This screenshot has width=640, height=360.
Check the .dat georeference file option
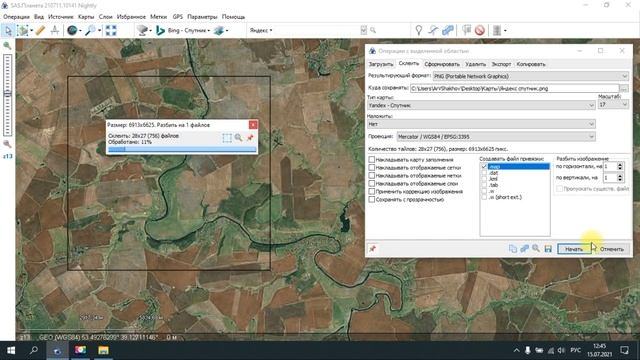point(484,173)
